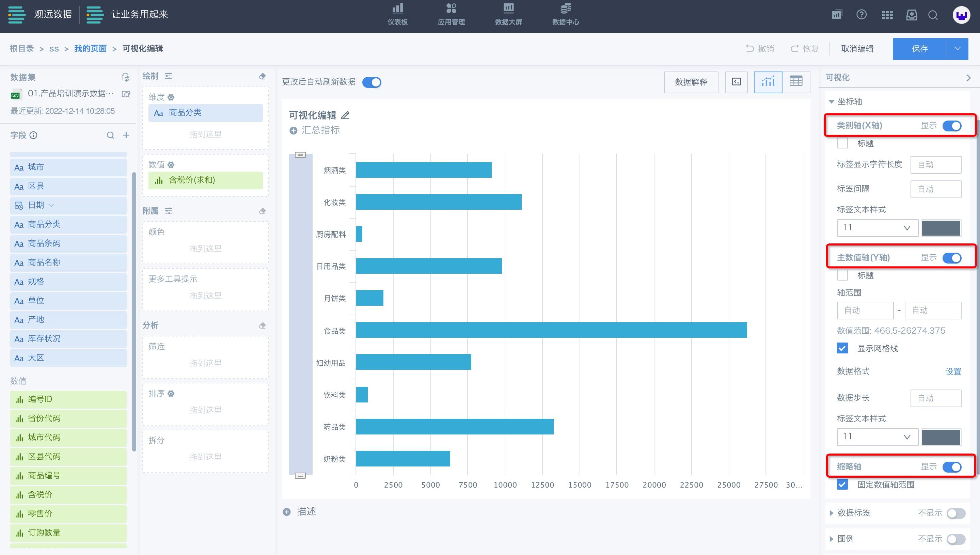Go to 根目录 breadcrumb

coord(22,48)
